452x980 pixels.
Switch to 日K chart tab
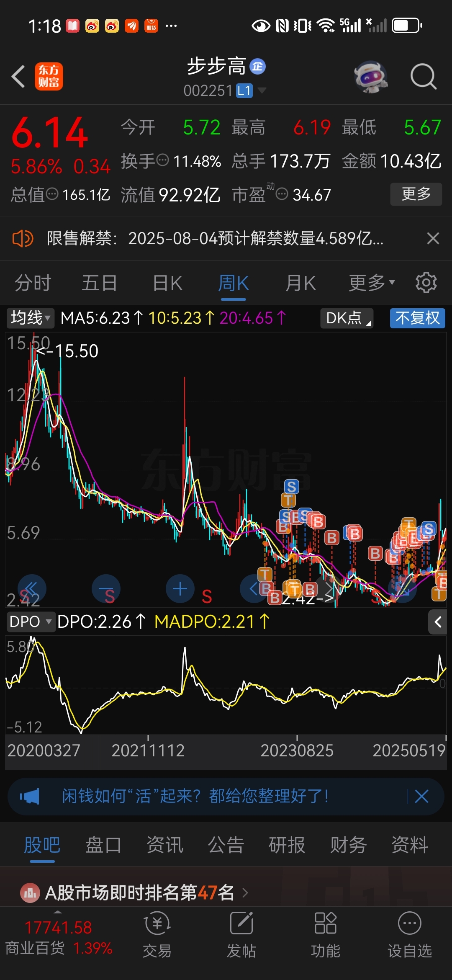point(167,283)
